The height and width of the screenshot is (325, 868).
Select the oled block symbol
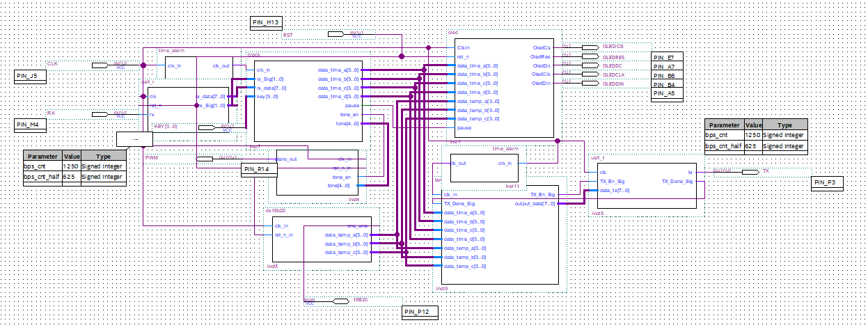tap(504, 87)
